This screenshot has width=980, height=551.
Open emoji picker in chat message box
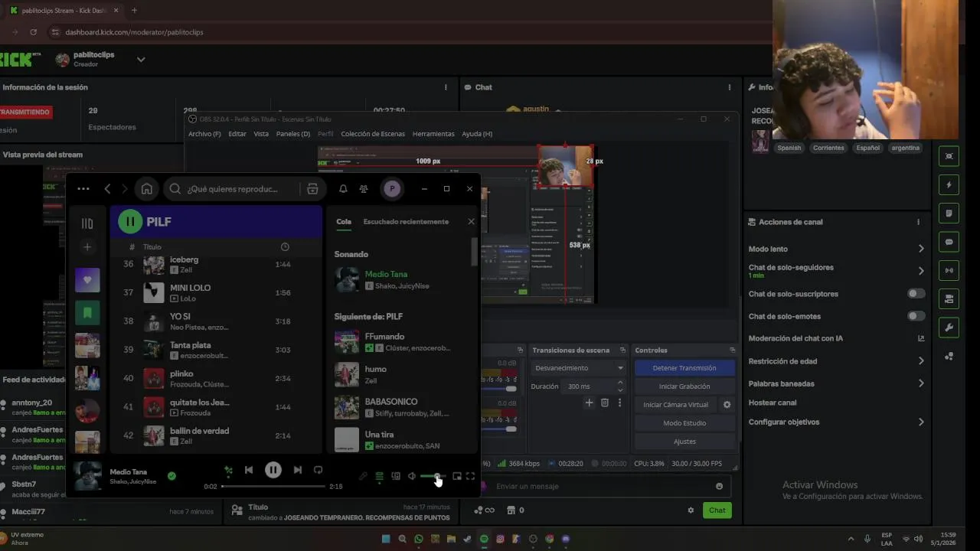coord(719,486)
